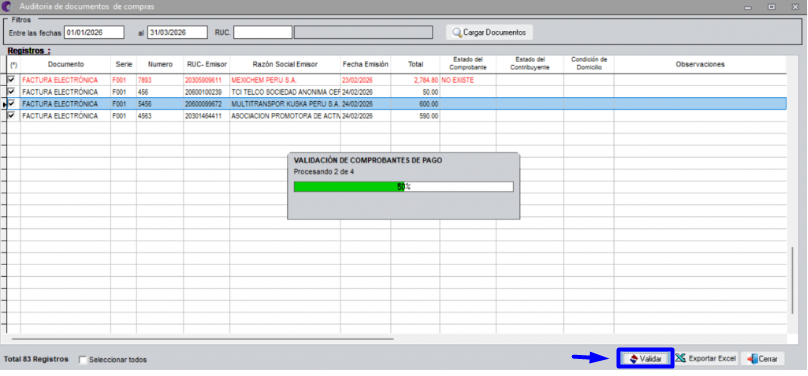Click Exportar Excel button

click(706, 358)
